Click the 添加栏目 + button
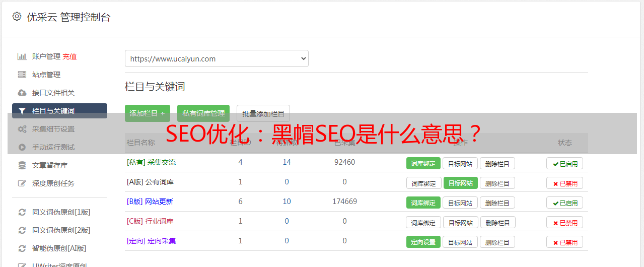 pos(148,113)
